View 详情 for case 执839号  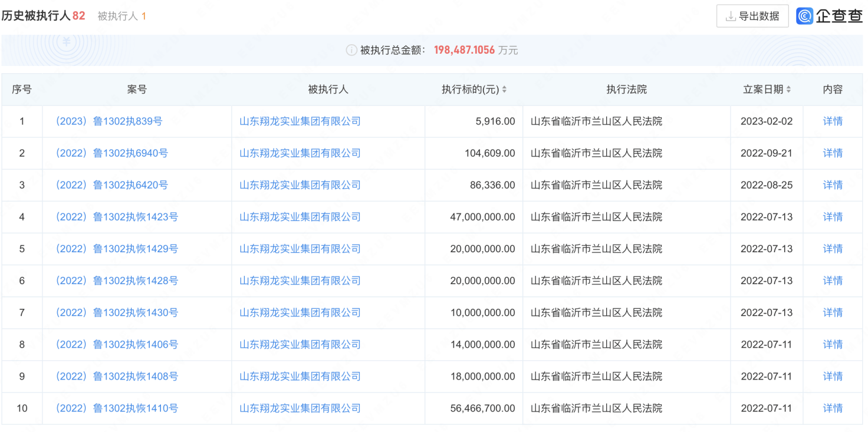(x=833, y=121)
